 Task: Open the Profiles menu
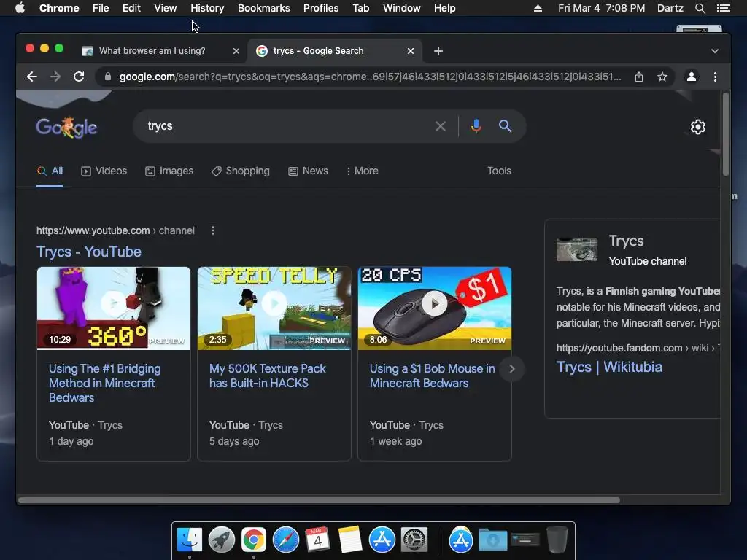[321, 8]
